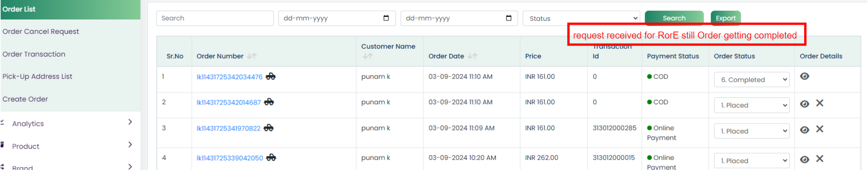Expand the Product menu chevron
The height and width of the screenshot is (170, 868).
[130, 144]
